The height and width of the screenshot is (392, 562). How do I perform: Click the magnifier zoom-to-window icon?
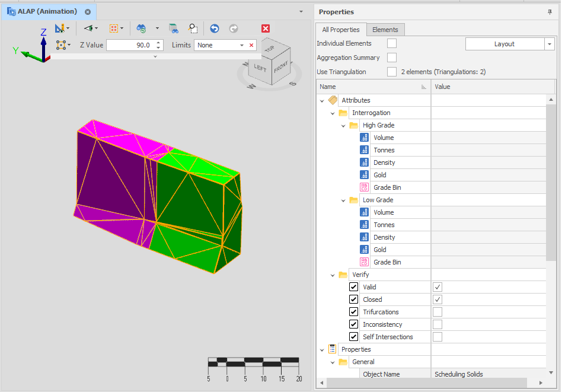point(193,28)
